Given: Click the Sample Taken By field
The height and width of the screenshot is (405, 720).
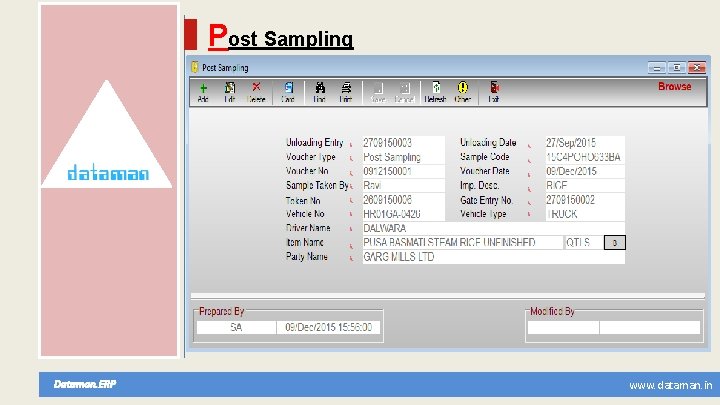Looking at the screenshot, I should [x=404, y=186].
